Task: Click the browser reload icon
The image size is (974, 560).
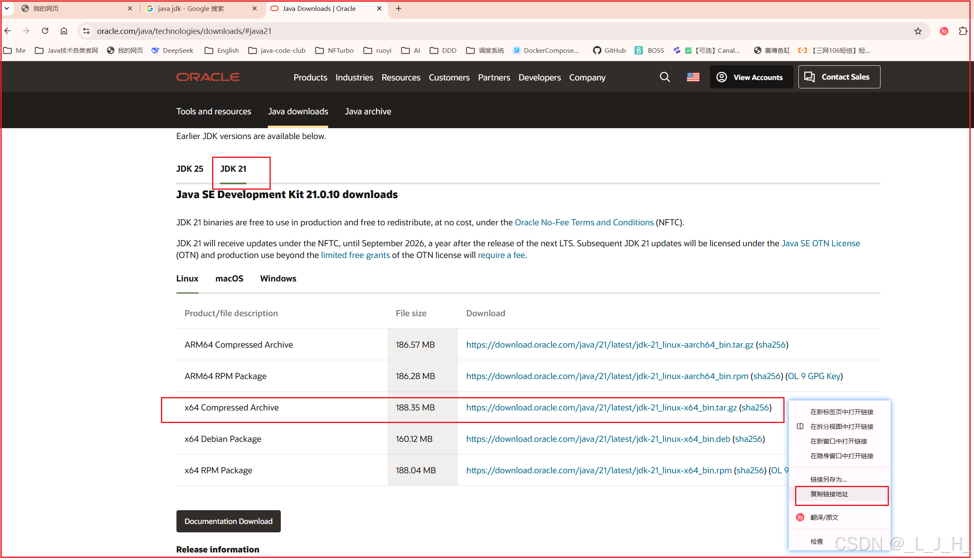Action: 45,31
